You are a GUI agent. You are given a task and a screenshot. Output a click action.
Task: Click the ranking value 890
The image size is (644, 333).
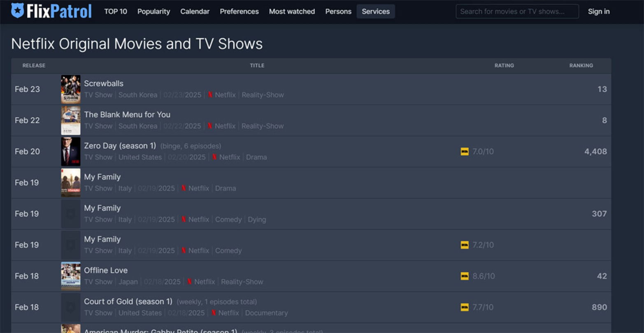599,307
